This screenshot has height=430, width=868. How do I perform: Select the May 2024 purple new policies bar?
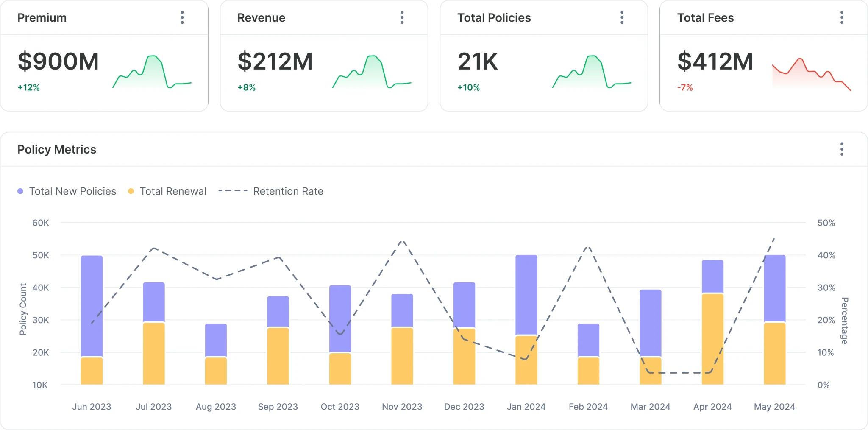coord(775,288)
